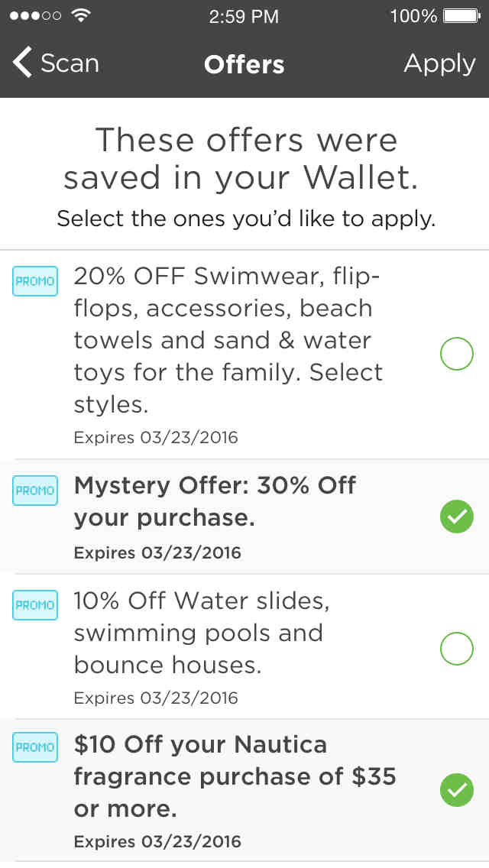Image resolution: width=489 pixels, height=868 pixels.
Task: Tap the $10 Off Nautica fragrance text
Action: pyautogui.click(x=235, y=776)
